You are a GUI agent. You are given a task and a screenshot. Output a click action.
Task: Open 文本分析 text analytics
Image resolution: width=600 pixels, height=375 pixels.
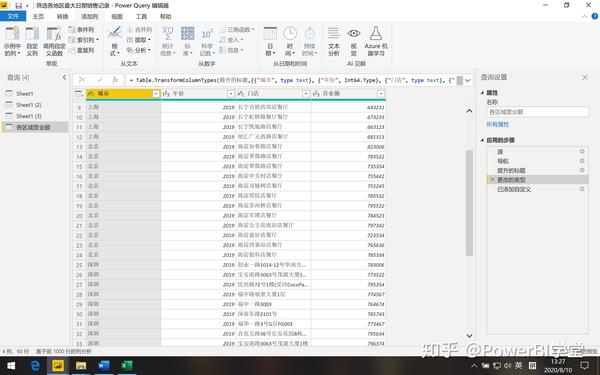pyautogui.click(x=334, y=41)
